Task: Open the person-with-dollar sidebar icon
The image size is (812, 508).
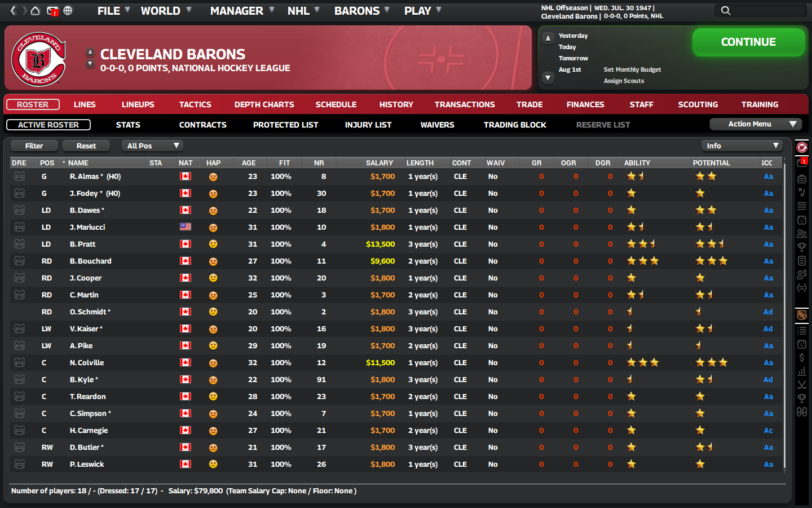Action: pos(802,274)
